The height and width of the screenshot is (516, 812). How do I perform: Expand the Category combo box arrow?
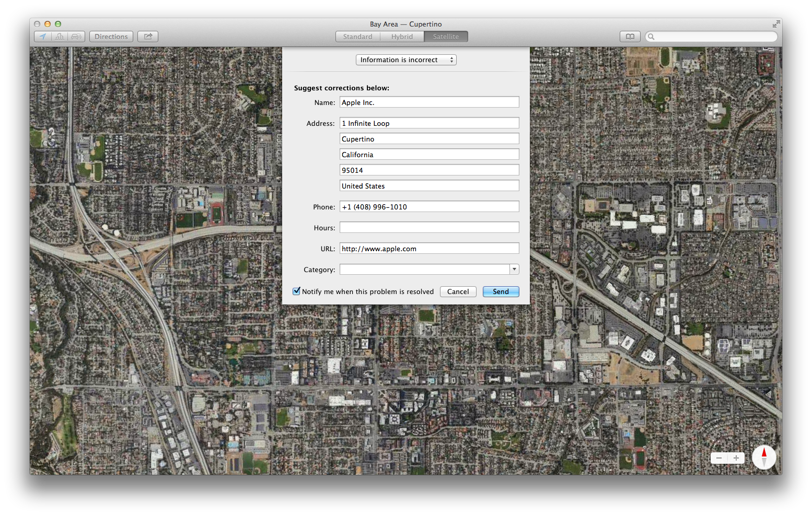coord(514,269)
